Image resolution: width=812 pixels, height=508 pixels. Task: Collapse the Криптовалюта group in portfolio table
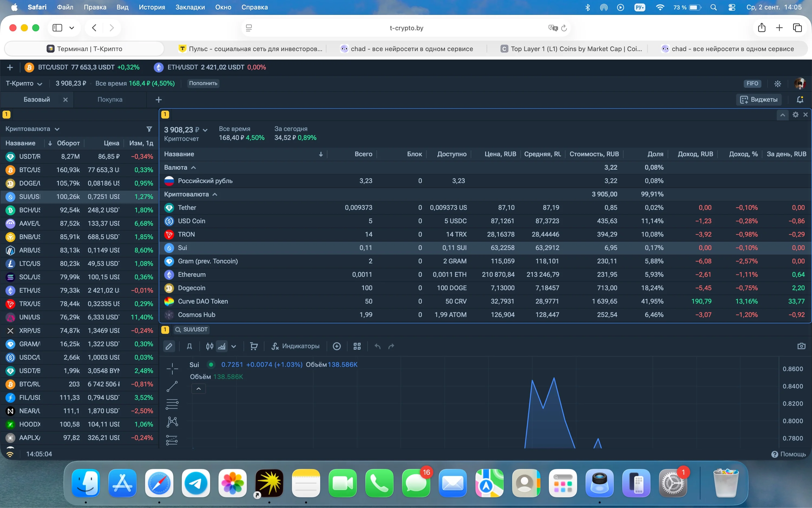coord(191,194)
